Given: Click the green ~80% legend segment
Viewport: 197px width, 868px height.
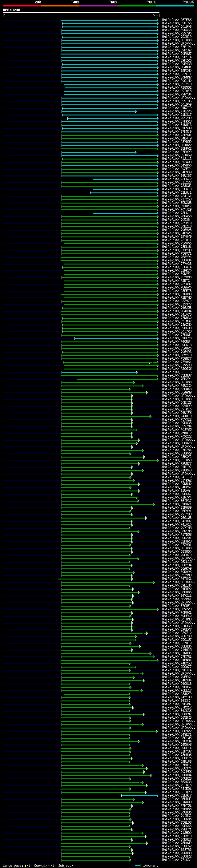Looking at the screenshot, I should click(137, 6).
